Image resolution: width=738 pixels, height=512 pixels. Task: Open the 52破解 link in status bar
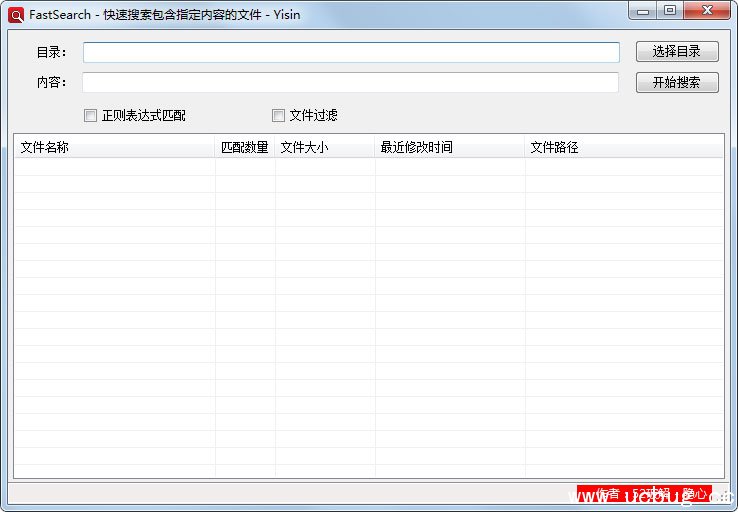650,493
